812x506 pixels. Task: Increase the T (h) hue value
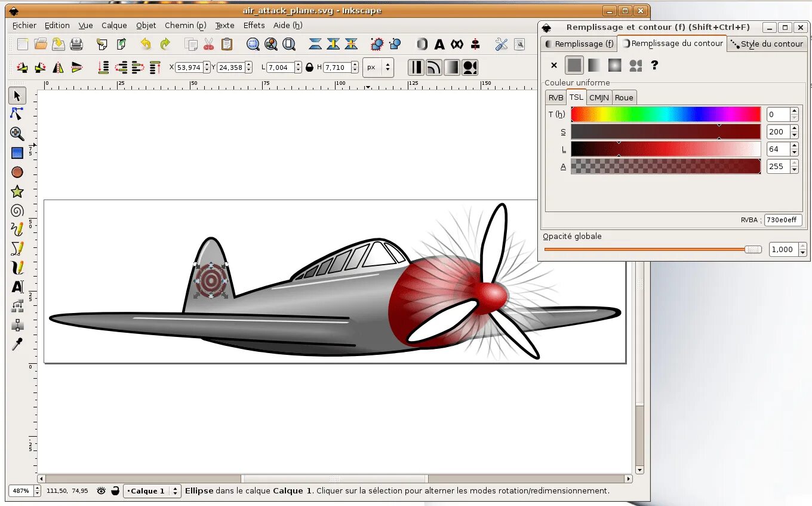point(794,111)
